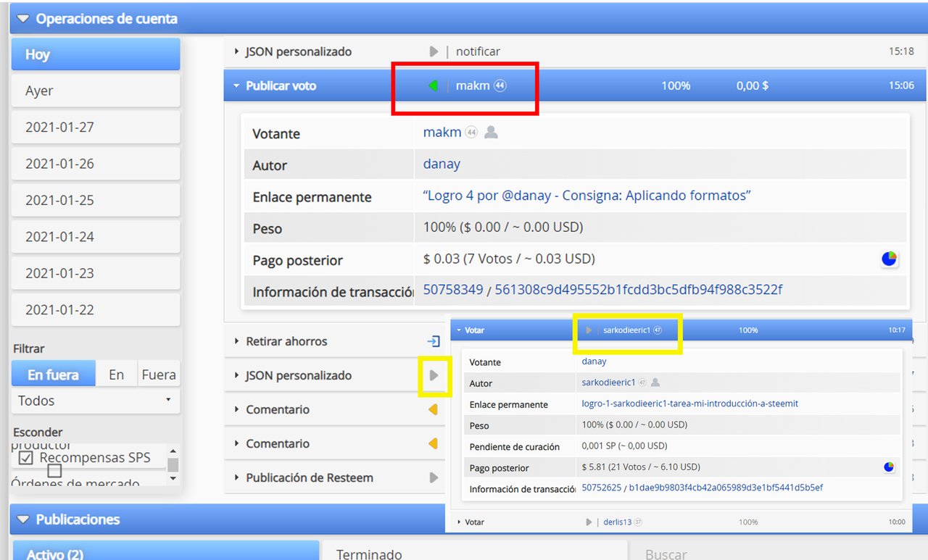The height and width of the screenshot is (560, 928).
Task: Toggle the Recompensas SPS checkbox
Action: click(x=26, y=458)
